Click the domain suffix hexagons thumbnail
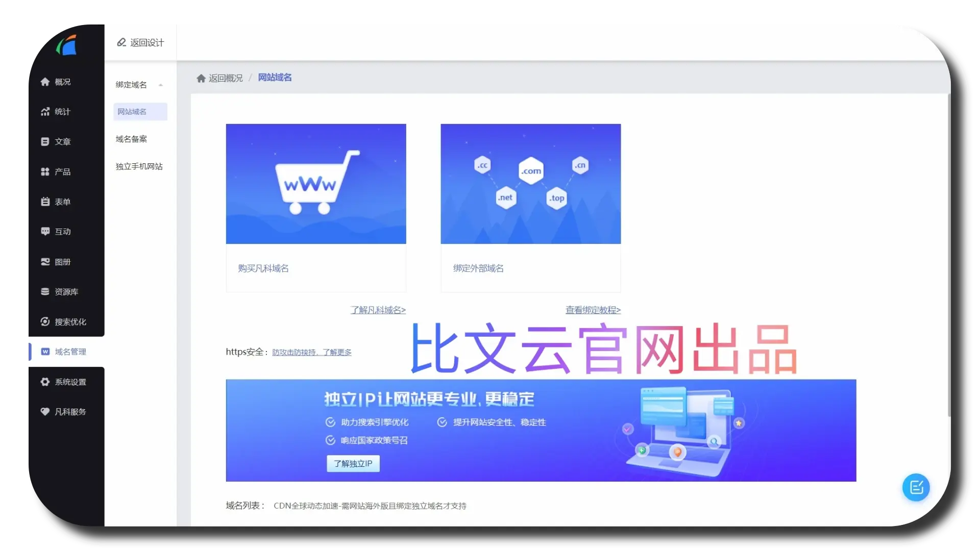The height and width of the screenshot is (551, 980). (531, 184)
